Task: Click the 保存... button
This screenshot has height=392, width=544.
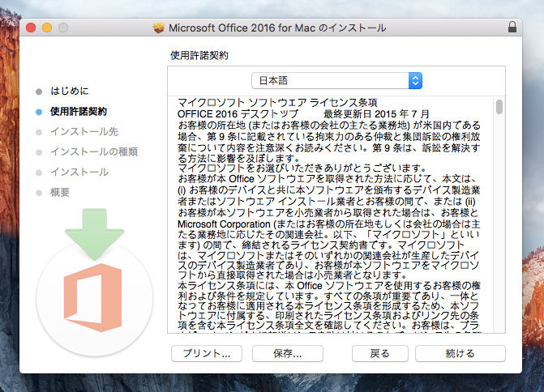Action: click(x=288, y=353)
